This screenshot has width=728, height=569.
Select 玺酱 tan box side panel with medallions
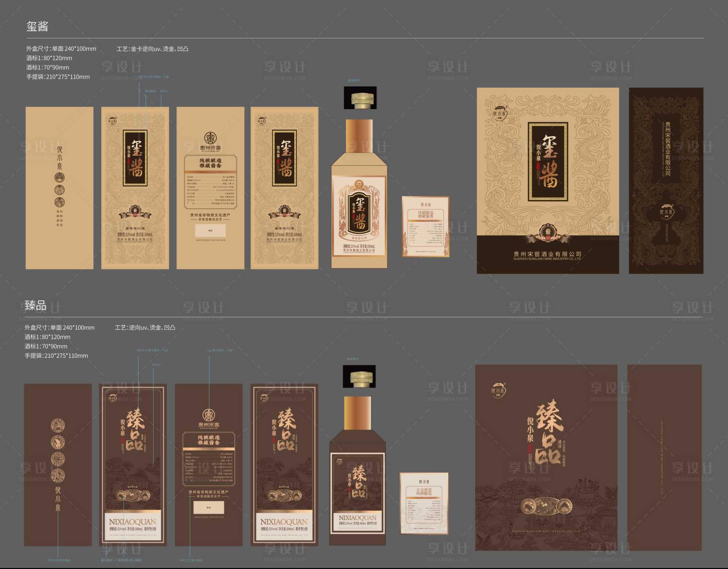pyautogui.click(x=59, y=188)
